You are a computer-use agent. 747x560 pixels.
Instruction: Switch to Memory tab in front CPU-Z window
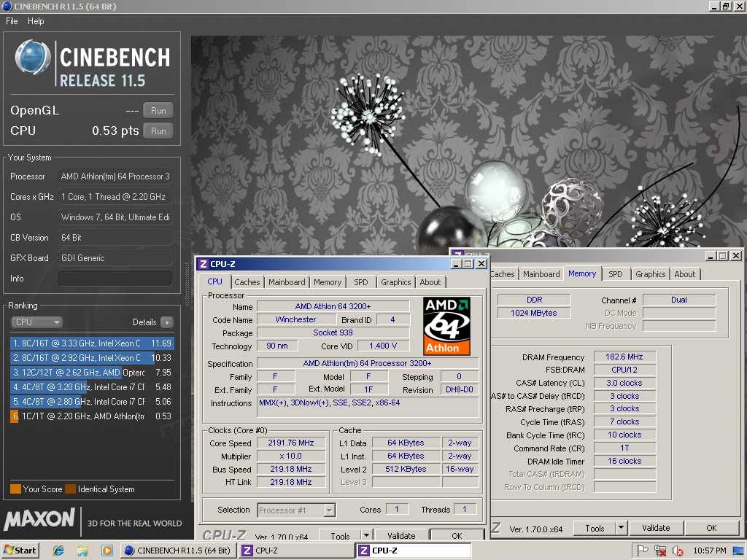coord(328,282)
